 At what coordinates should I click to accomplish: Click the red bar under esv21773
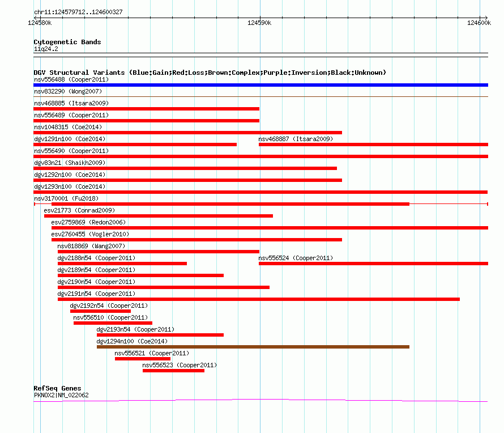[159, 216]
